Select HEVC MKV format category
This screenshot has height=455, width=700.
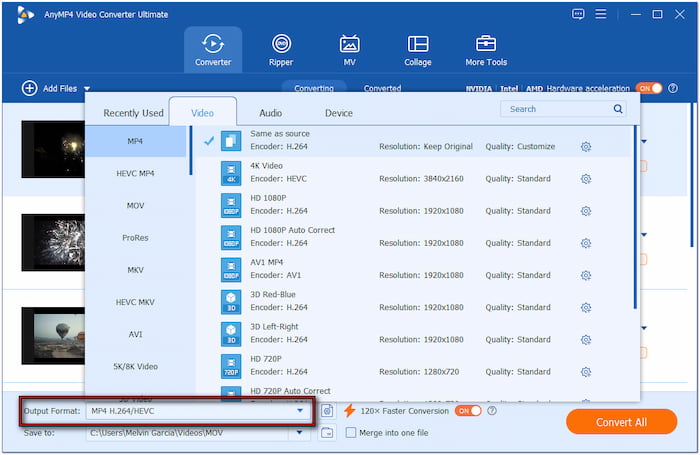tap(135, 302)
